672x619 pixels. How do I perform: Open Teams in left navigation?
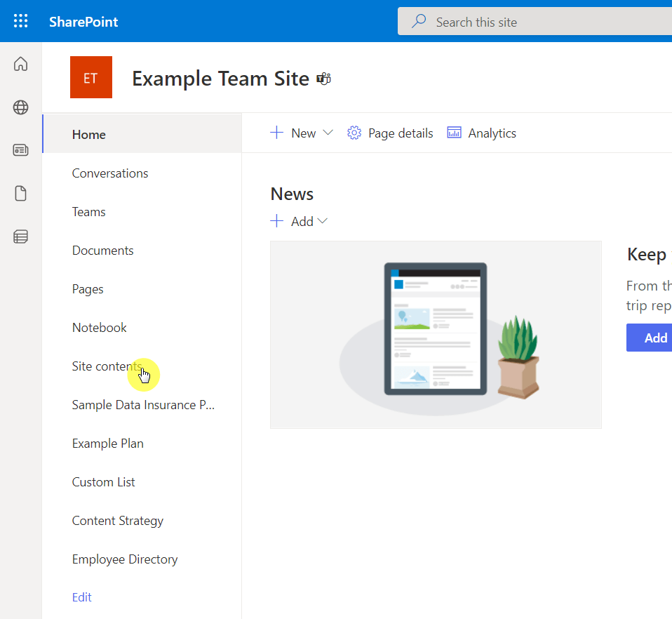pyautogui.click(x=88, y=212)
